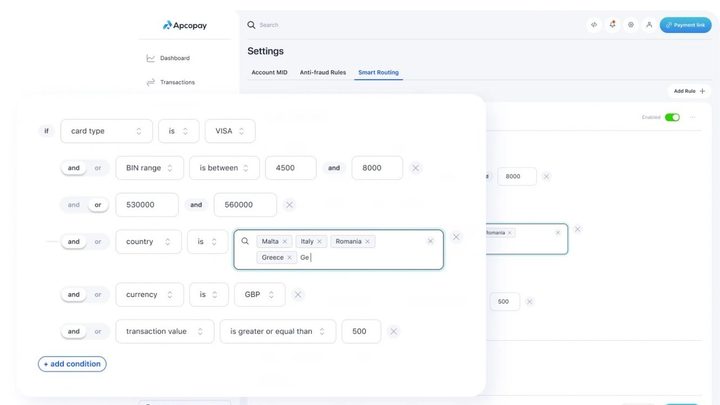Open the rule's three-dot more menu

[x=692, y=118]
